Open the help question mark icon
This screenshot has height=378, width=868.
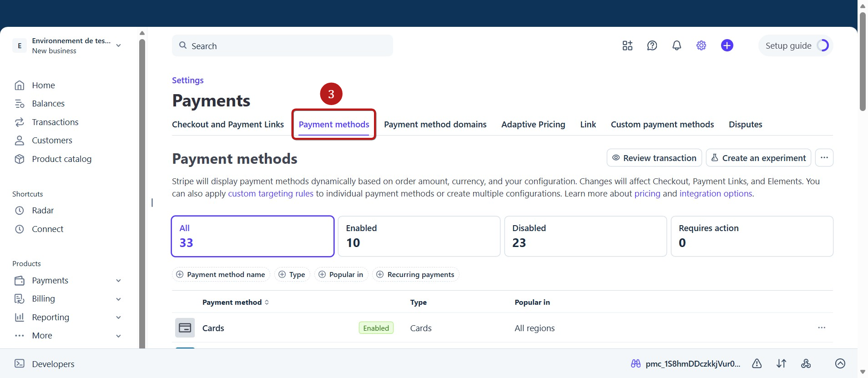click(x=652, y=45)
